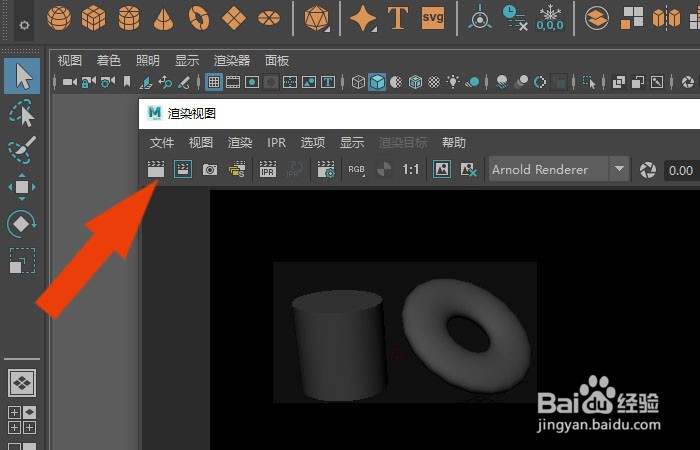Viewport: 700px width, 450px height.
Task: Toggle the viewport film gate
Action: coord(233,82)
